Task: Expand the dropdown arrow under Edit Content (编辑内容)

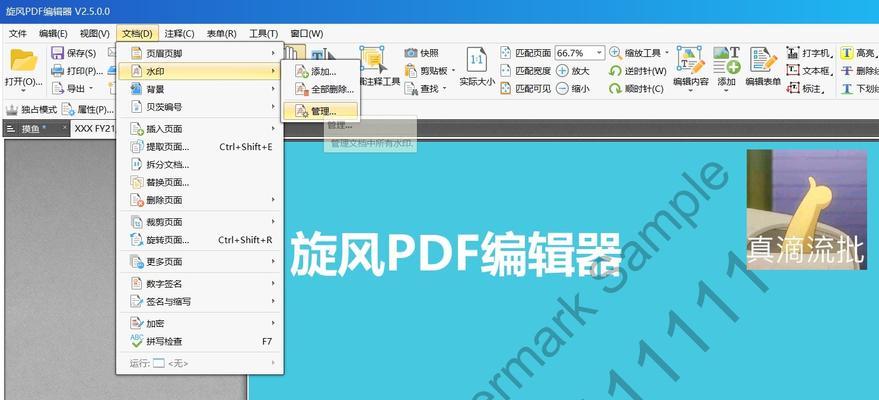Action: tap(690, 90)
